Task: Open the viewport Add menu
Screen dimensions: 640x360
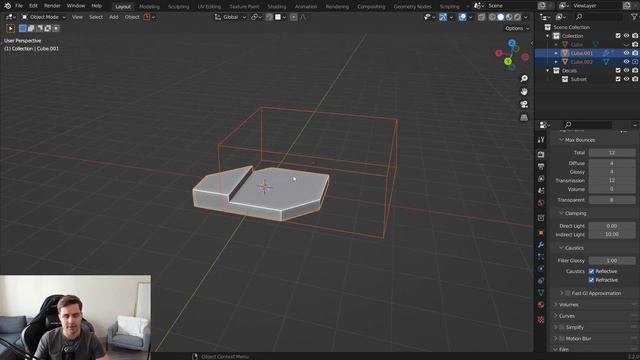Action: point(113,17)
